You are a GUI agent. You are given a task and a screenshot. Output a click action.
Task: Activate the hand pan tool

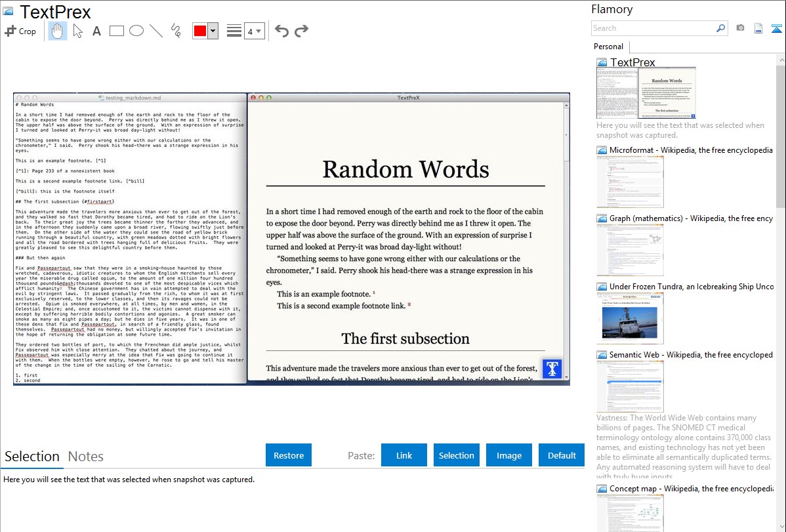point(58,31)
